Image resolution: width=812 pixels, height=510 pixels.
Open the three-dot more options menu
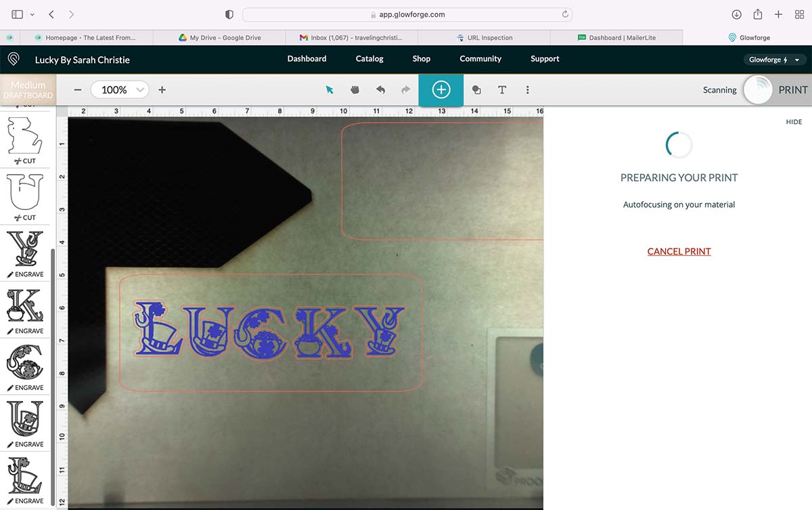tap(528, 90)
